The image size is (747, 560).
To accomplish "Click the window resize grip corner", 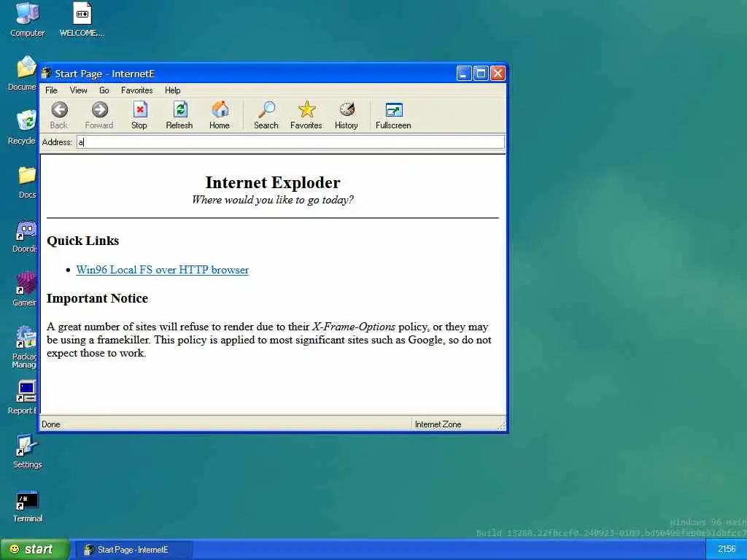I will click(x=501, y=425).
